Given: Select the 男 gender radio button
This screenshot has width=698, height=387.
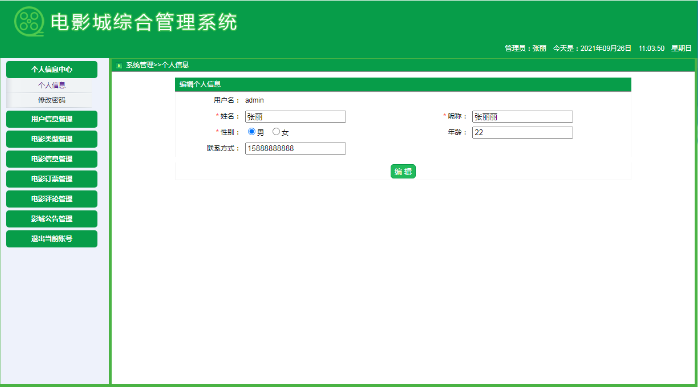Looking at the screenshot, I should pos(252,131).
